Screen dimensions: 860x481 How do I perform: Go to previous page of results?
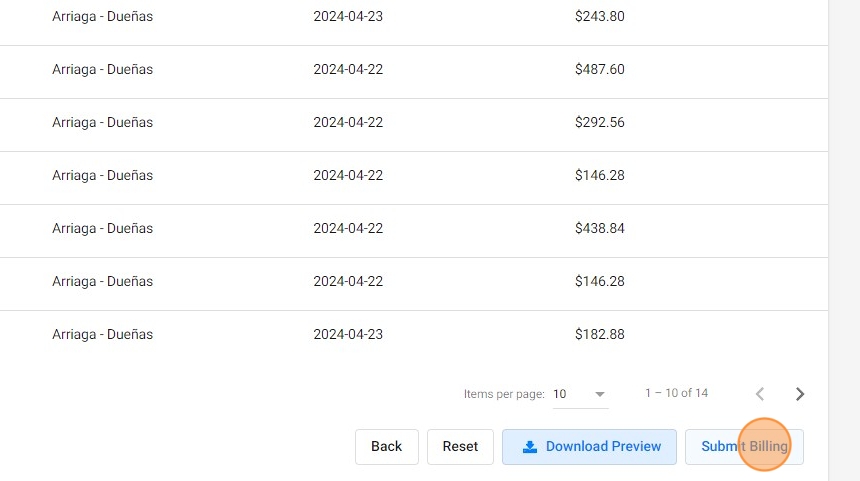pos(760,394)
